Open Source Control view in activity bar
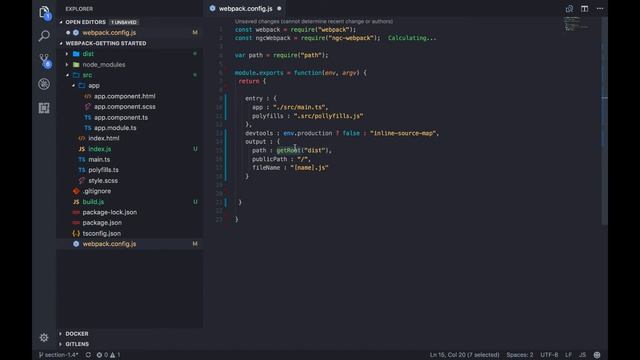 [44, 60]
